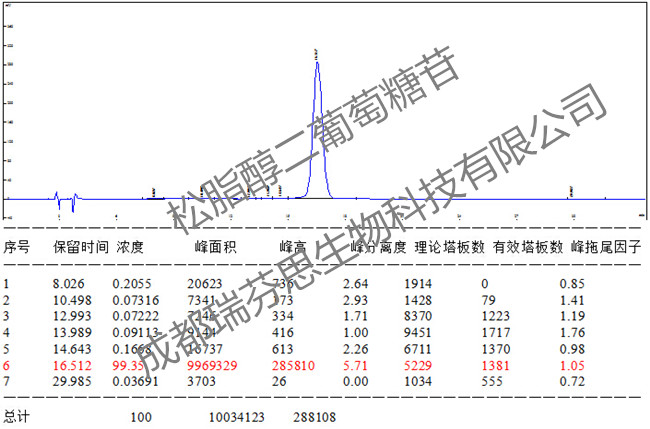Select total concentration 100

(x=141, y=417)
